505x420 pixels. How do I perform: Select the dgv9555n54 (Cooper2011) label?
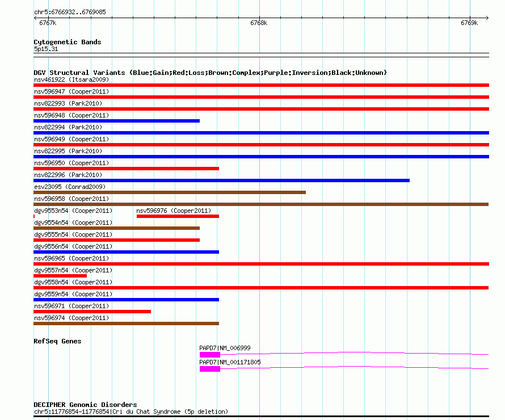73,234
